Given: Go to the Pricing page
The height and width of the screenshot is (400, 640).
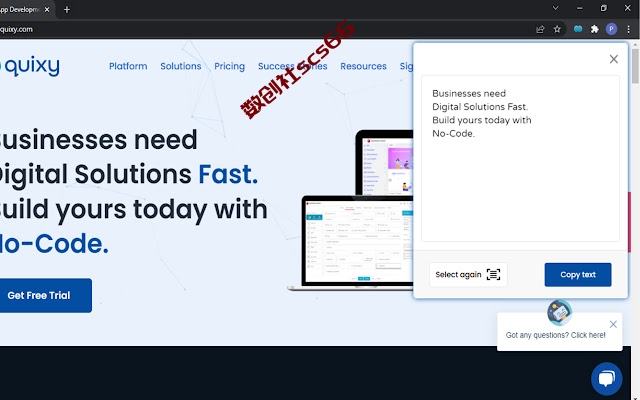Looking at the screenshot, I should tap(229, 66).
